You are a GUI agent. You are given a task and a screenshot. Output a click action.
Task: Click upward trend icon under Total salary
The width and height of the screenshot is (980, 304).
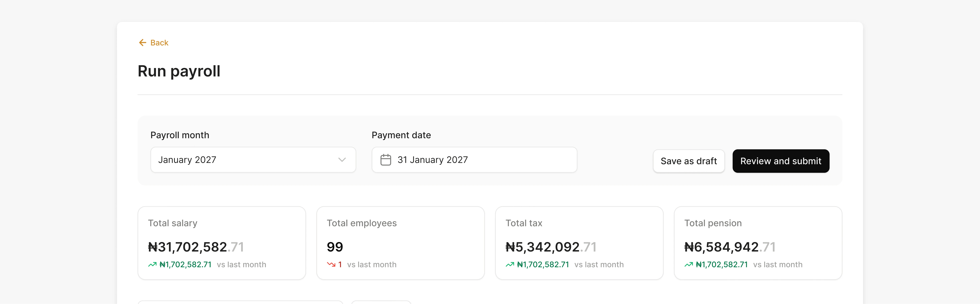click(152, 264)
